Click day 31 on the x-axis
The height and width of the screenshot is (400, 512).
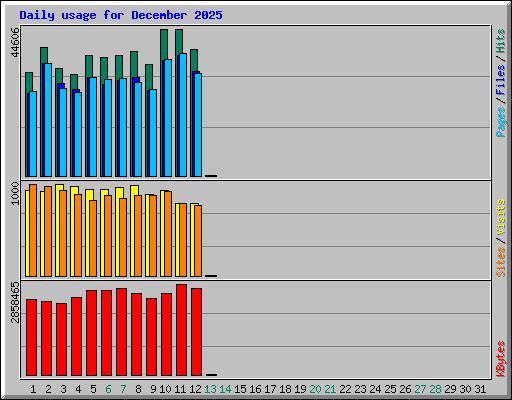point(480,389)
